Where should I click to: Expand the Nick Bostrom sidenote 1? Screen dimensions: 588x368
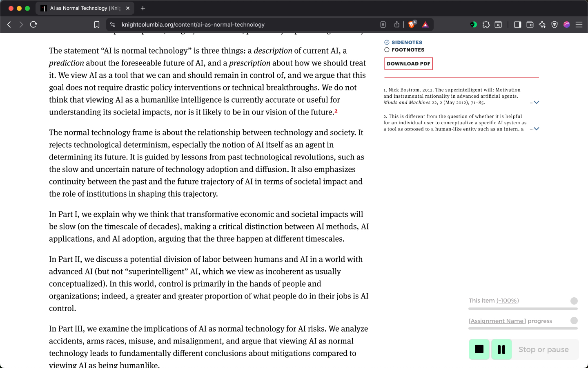pos(536,102)
